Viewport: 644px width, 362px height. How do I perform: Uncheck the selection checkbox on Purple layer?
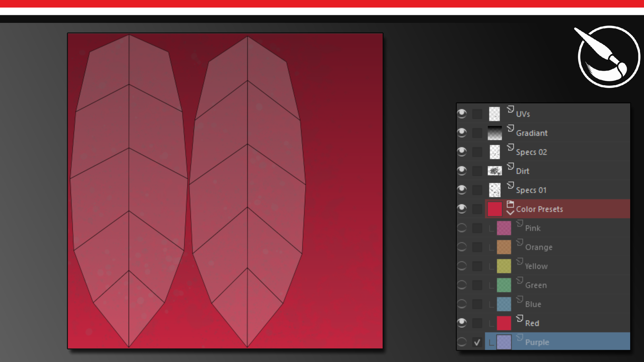tap(477, 342)
